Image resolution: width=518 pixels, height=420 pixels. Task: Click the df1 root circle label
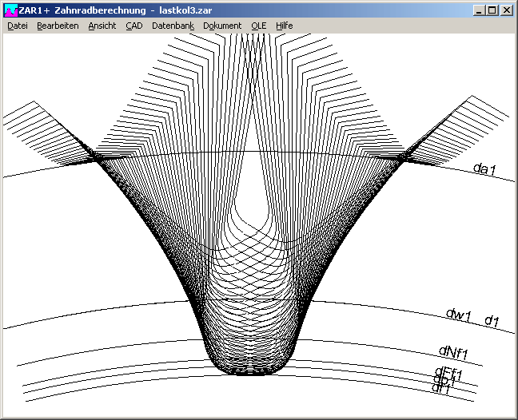441,389
